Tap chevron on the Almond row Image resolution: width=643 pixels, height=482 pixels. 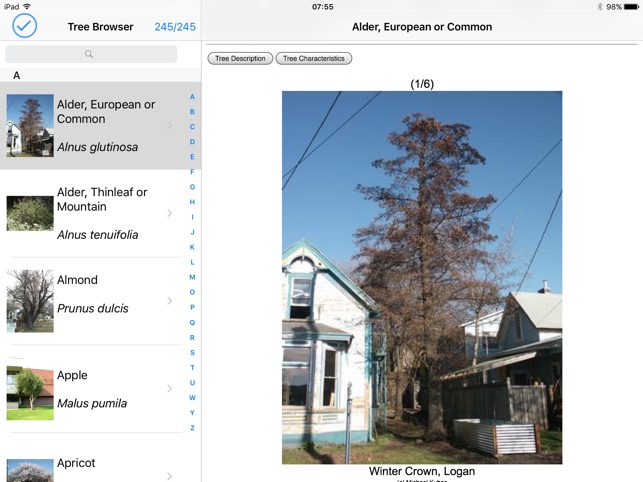[170, 301]
